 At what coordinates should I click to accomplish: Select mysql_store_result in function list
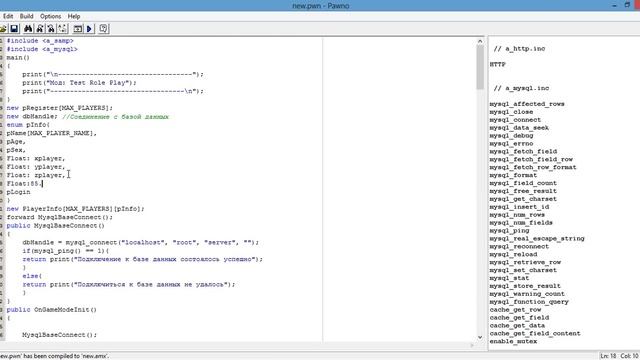525,286
